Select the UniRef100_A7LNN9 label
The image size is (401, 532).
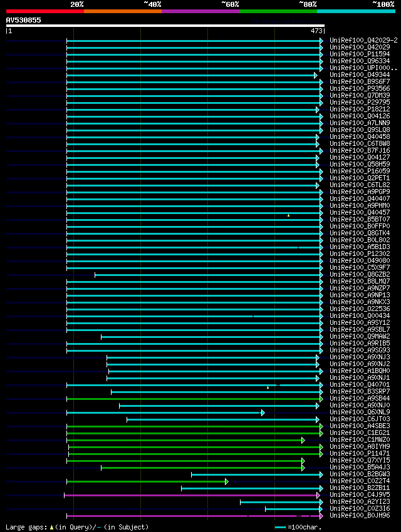(x=360, y=123)
